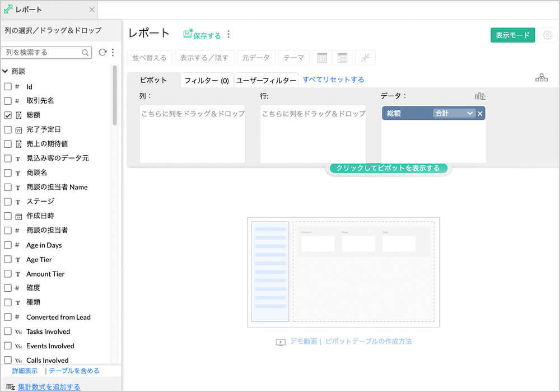Viewport: 560px width, 392px height.
Task: Click 保存する to save the report
Action: click(207, 36)
